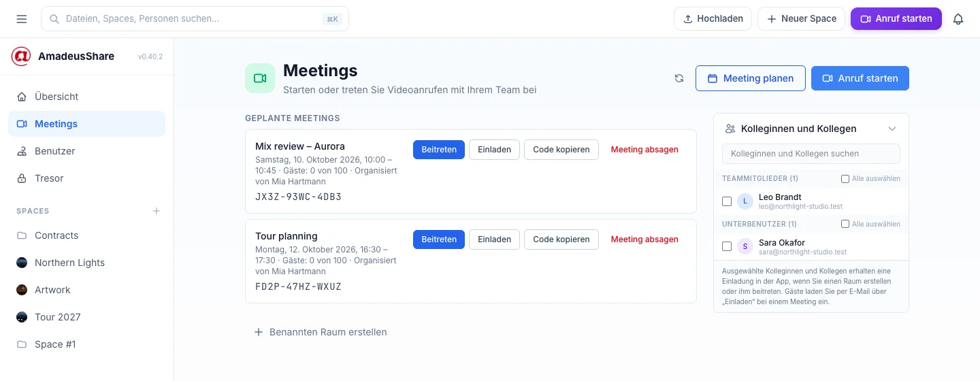
Task: Click purple Anruf starten in top bar
Action: (896, 19)
